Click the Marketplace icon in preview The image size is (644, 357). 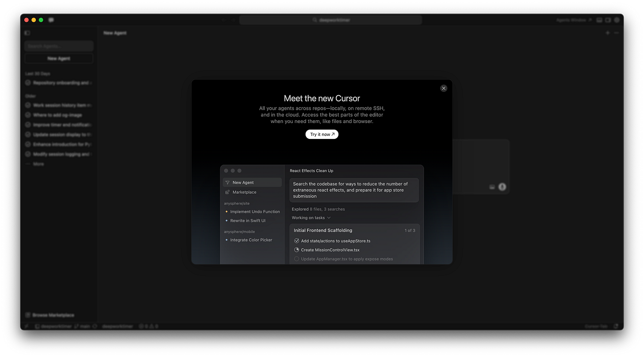227,192
